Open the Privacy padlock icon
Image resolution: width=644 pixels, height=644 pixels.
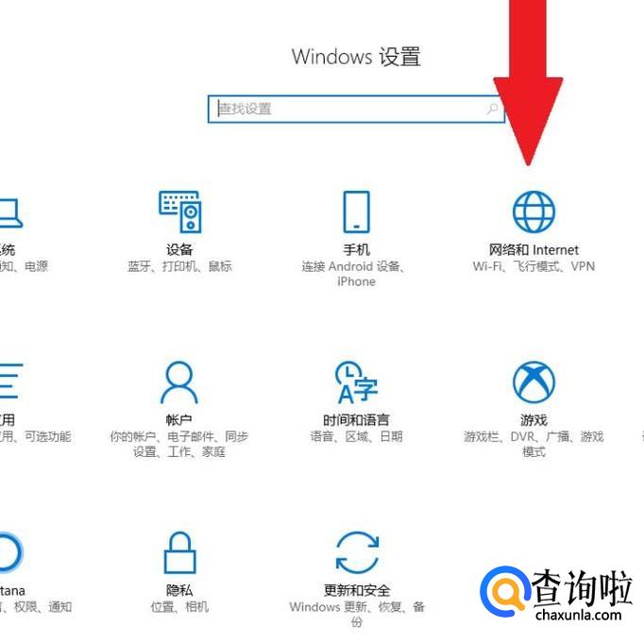(180, 552)
